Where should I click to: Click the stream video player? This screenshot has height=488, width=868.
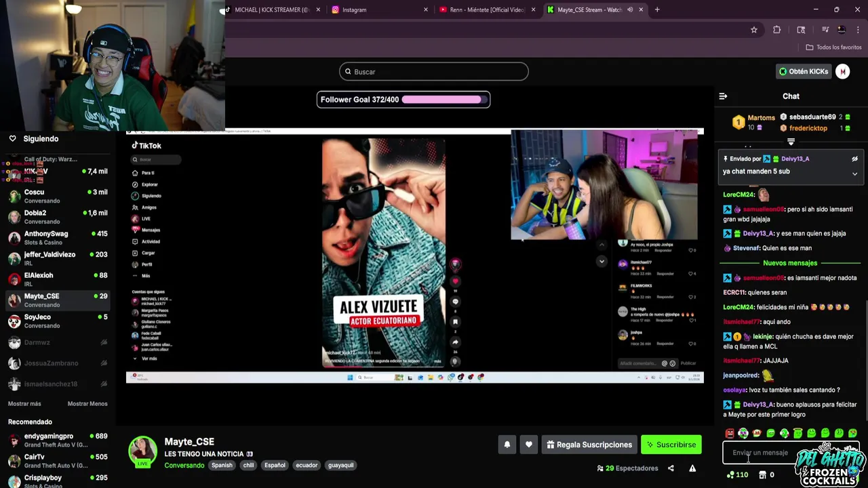[x=414, y=256]
